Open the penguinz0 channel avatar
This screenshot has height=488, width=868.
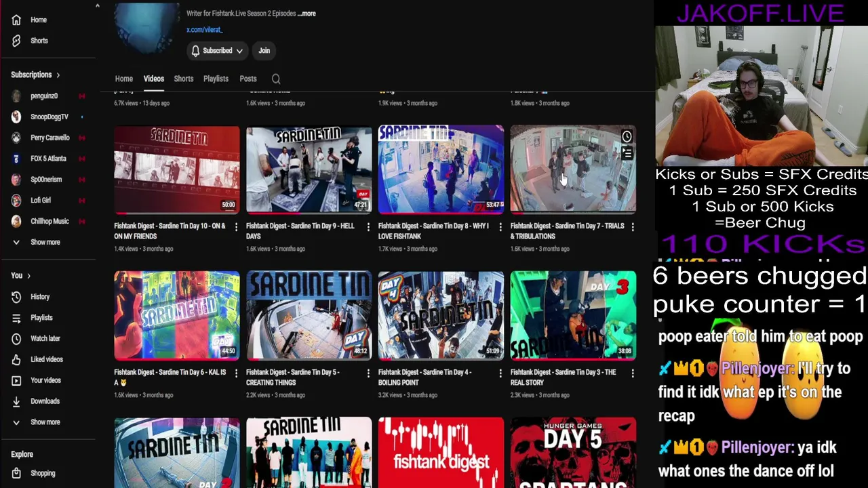[x=16, y=96]
